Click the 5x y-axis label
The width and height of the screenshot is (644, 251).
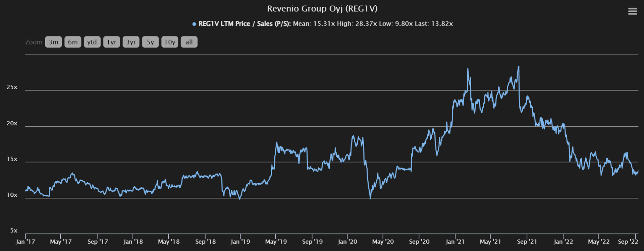pyautogui.click(x=13, y=231)
